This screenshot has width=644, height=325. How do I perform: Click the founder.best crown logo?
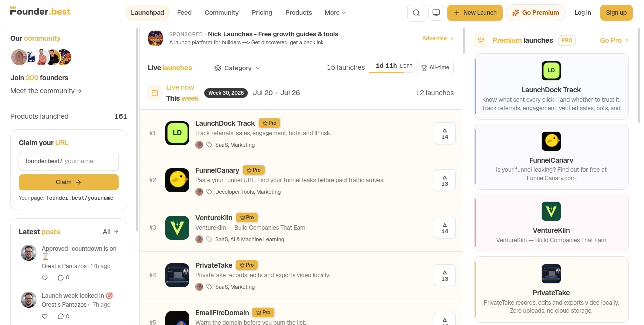pyautogui.click(x=40, y=11)
